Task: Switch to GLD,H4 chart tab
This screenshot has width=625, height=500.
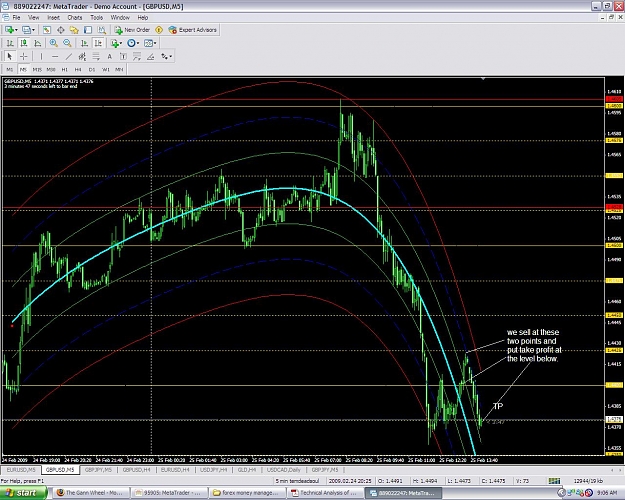Action: 247,470
